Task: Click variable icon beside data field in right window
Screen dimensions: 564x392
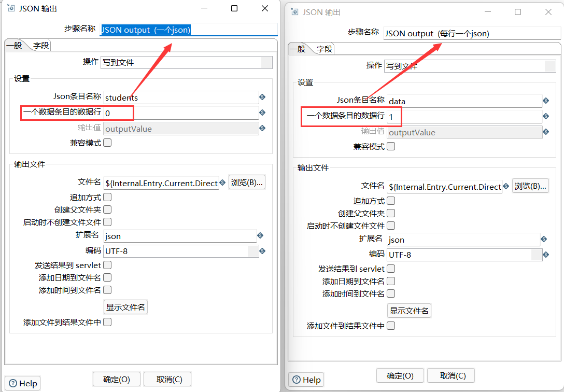Action: 546,101
